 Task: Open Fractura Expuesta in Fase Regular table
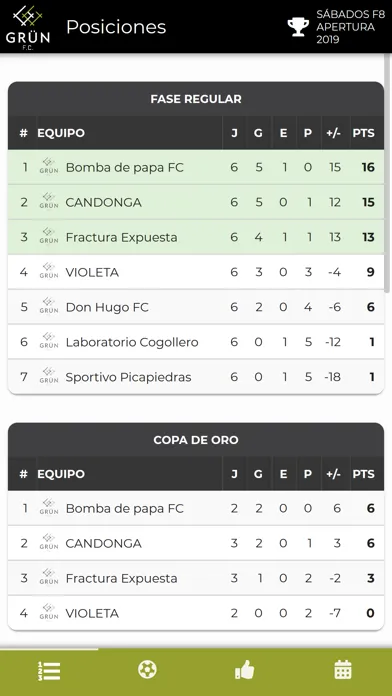tap(196, 237)
